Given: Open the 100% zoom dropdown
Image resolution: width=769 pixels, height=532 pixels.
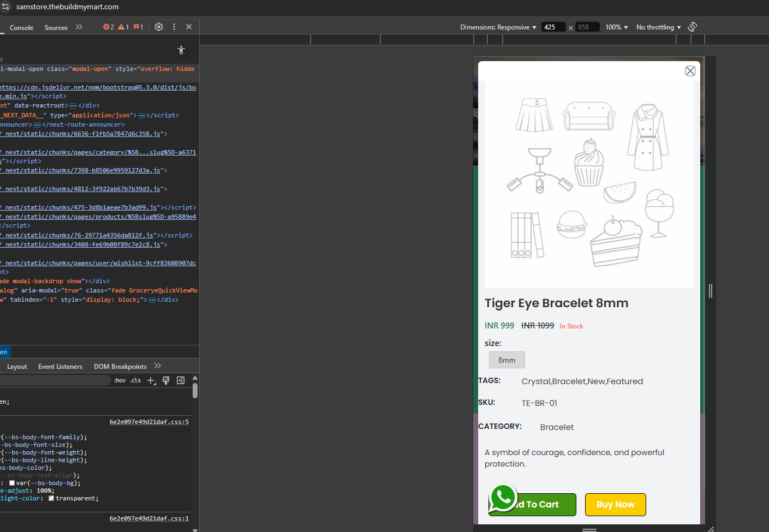Looking at the screenshot, I should 617,27.
